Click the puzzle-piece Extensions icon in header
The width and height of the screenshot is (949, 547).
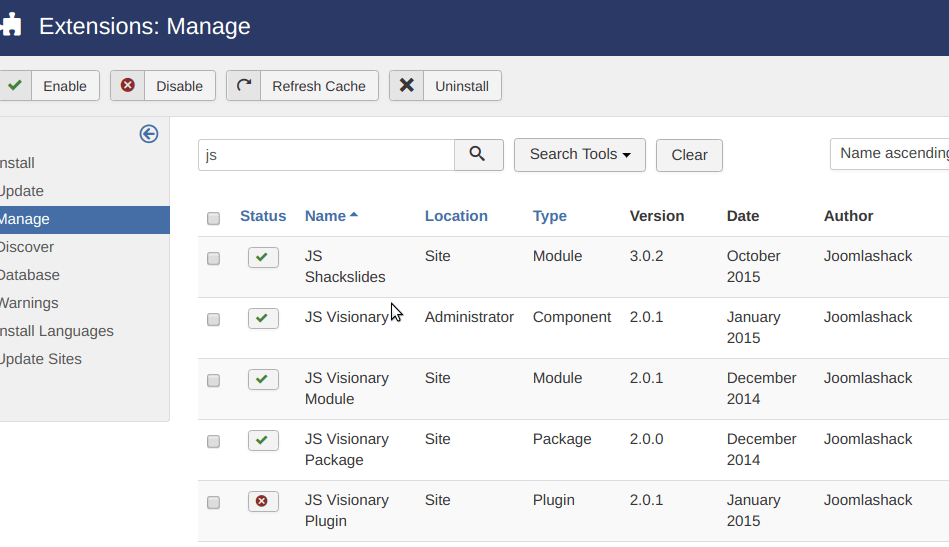(10, 25)
